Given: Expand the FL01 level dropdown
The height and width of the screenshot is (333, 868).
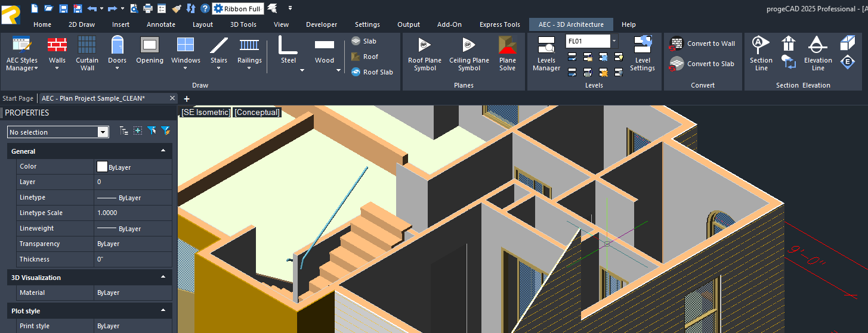Looking at the screenshot, I should (x=614, y=41).
